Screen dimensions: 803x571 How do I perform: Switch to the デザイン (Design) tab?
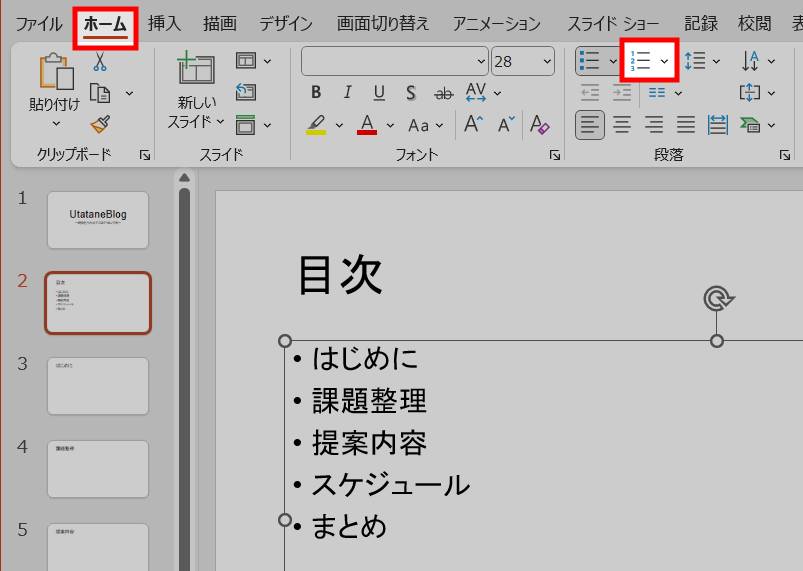286,24
